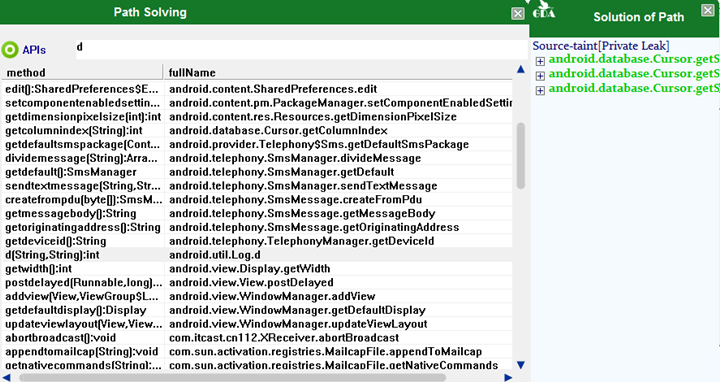
Task: Click the first android.database.Cursor tree item
Action: tap(634, 59)
